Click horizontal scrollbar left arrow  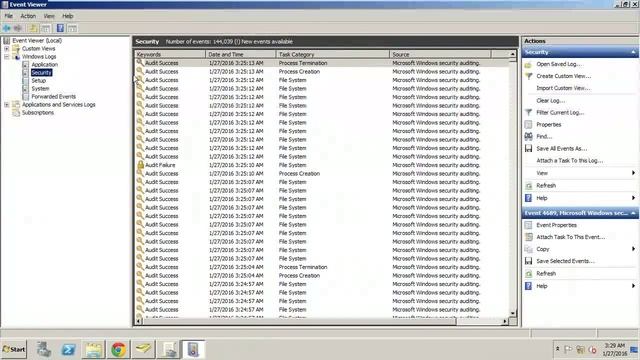point(138,322)
